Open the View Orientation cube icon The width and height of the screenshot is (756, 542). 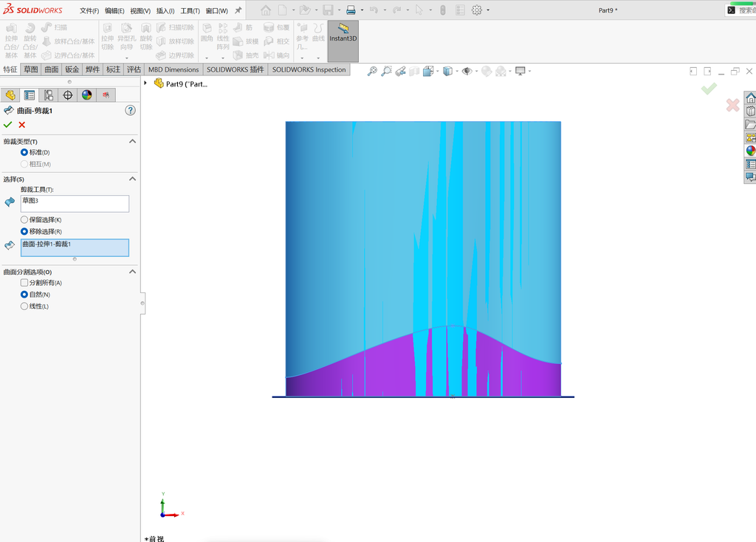point(427,72)
